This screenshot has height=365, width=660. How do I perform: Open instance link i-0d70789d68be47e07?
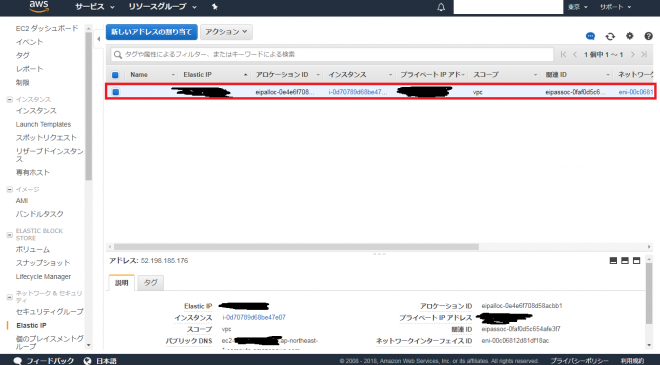[254, 317]
